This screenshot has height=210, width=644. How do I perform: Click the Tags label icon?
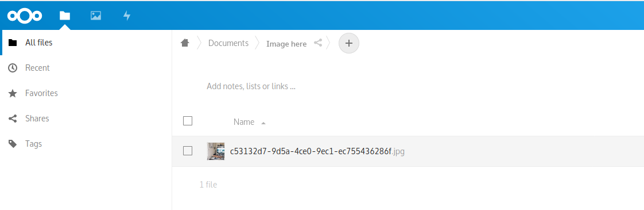coord(13,144)
